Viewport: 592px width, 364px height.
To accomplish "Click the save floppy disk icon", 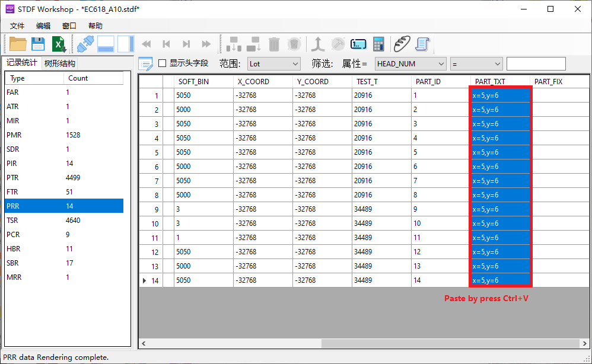I will coord(38,44).
